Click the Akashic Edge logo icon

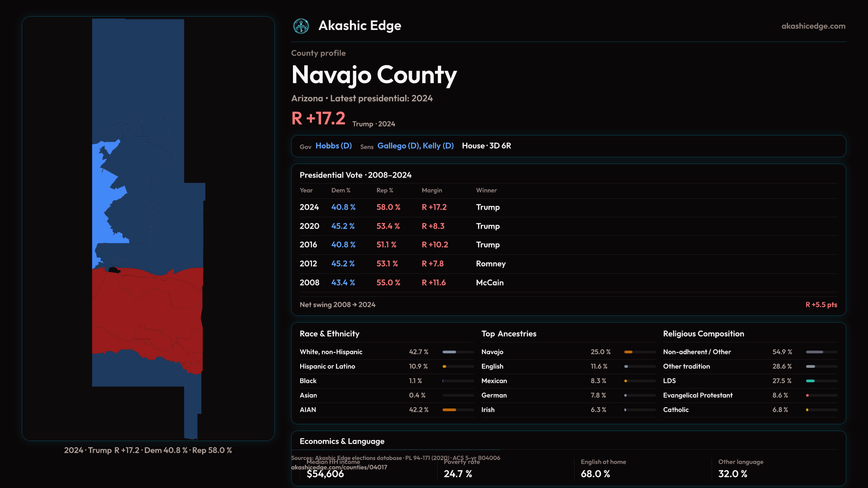pos(301,26)
